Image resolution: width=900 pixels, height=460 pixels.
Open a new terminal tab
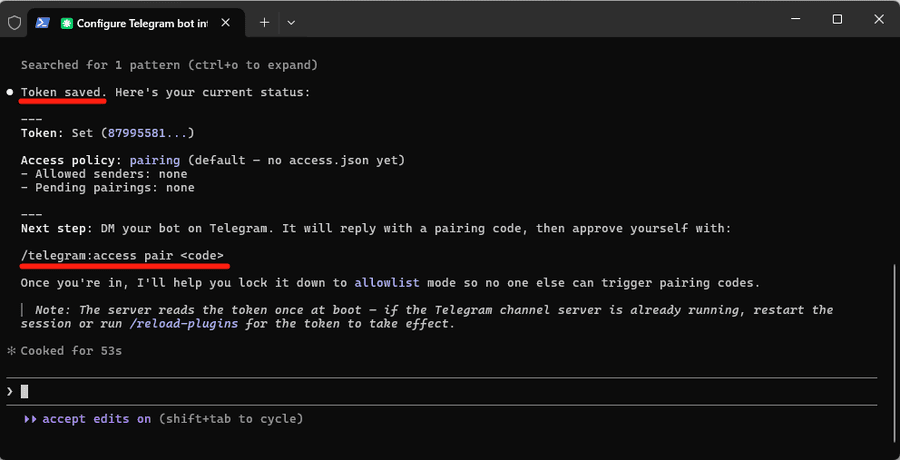point(264,22)
